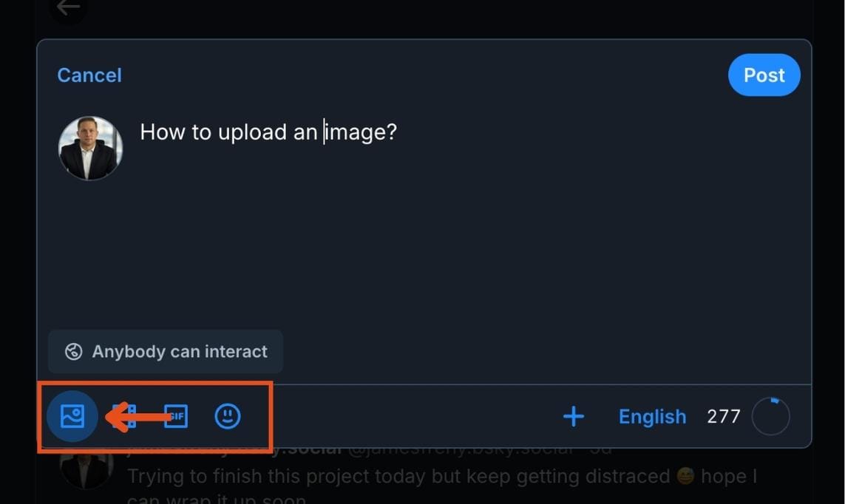Go back using the top-left arrow

point(69,8)
